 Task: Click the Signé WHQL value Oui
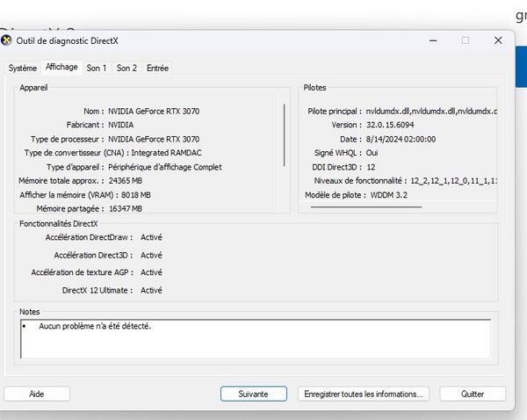tap(372, 153)
